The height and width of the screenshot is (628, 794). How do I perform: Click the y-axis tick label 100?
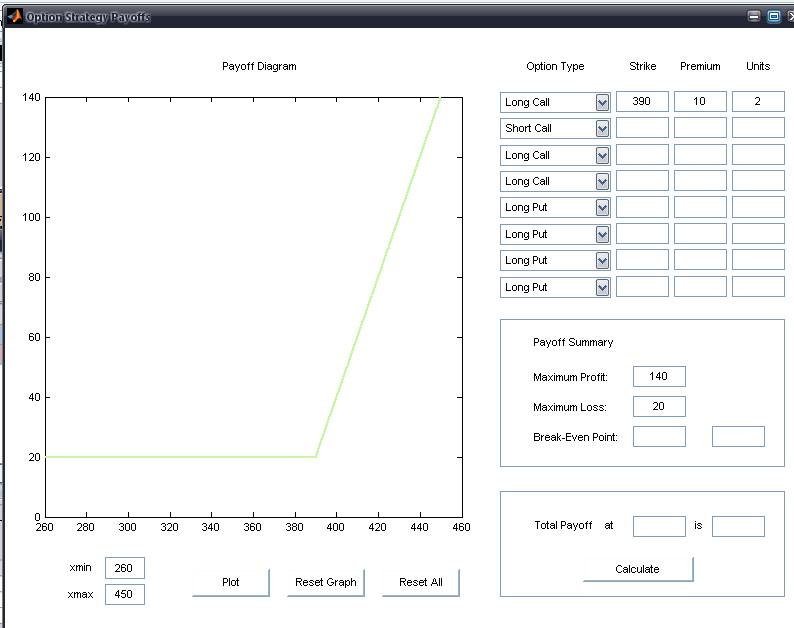click(x=31, y=217)
